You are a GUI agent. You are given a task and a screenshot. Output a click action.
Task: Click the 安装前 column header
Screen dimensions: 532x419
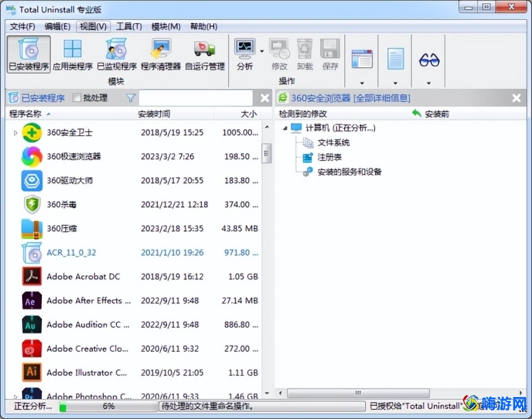[x=467, y=114]
